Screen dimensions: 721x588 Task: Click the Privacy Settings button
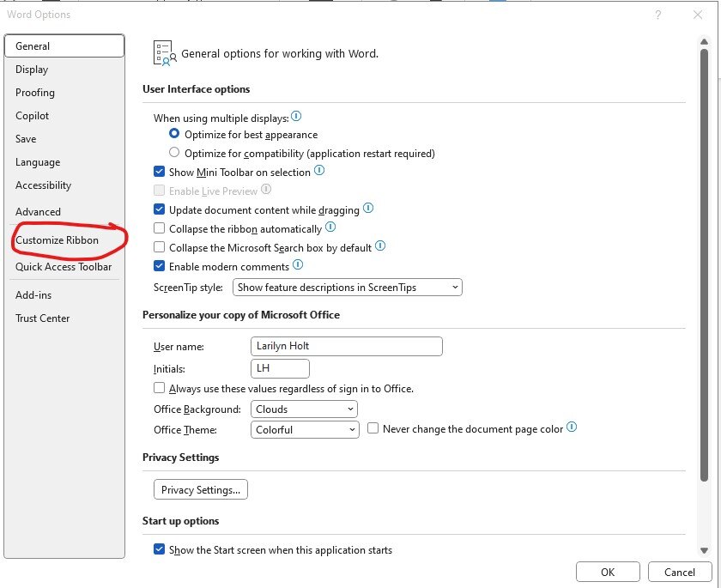(201, 489)
